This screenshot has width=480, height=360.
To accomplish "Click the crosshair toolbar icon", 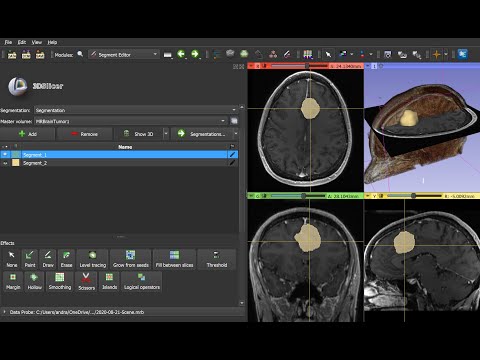I will point(436,54).
